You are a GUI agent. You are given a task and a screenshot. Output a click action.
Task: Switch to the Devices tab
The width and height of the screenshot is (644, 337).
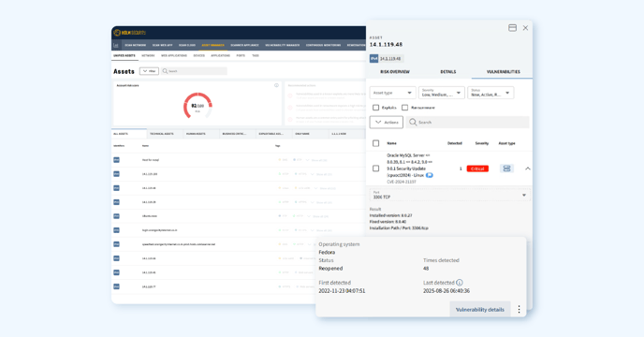pos(198,55)
